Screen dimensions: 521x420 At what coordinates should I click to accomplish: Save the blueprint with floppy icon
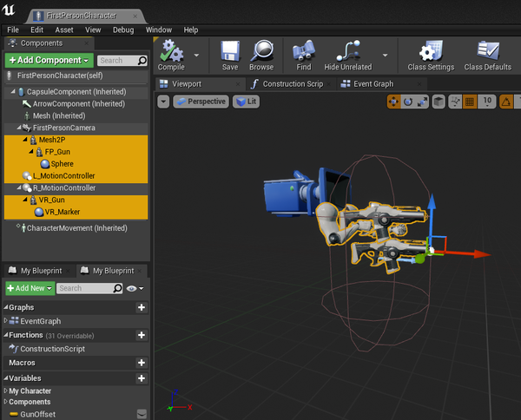(x=230, y=51)
